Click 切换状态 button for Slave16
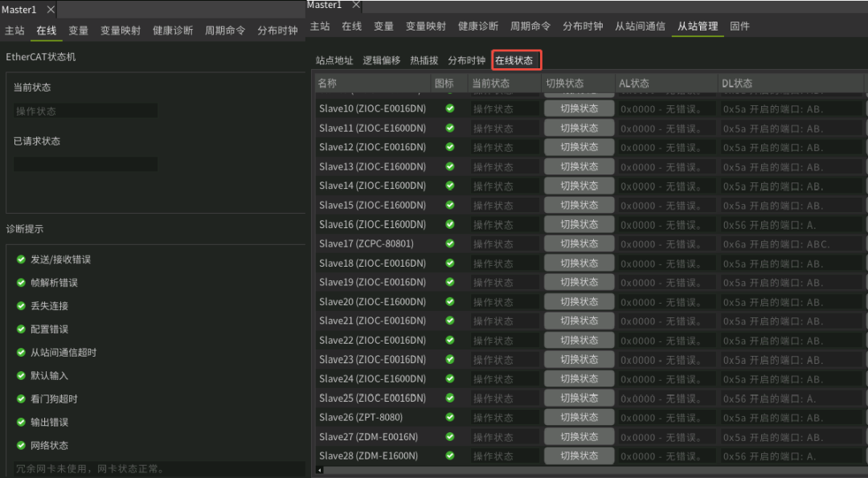Screen dimensions: 868x478 click(x=579, y=224)
